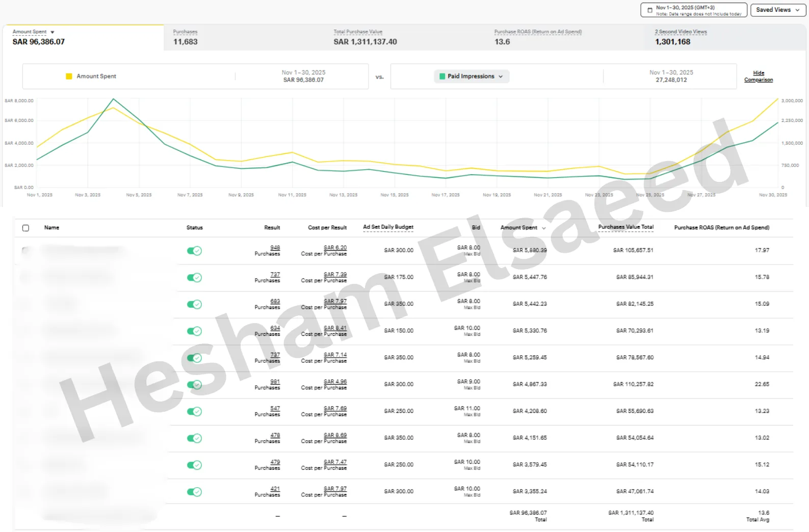Image resolution: width=809 pixels, height=532 pixels.
Task: Open the Saved Views dropdown
Action: click(778, 10)
